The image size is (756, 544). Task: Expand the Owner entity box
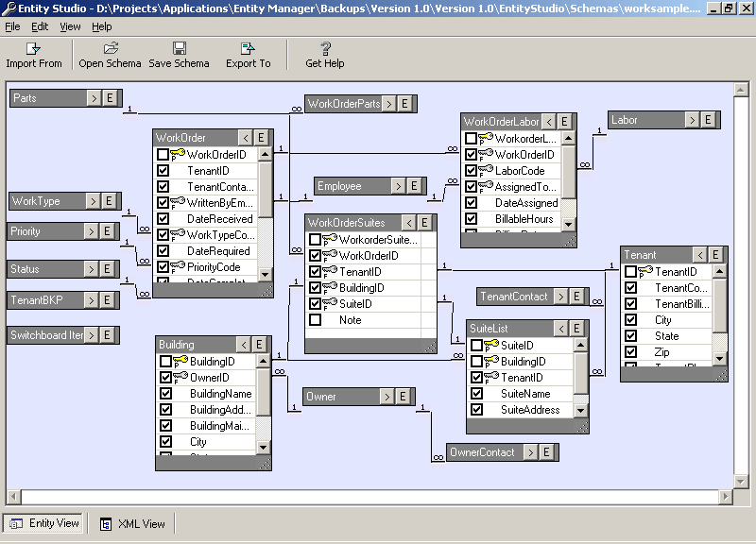(x=386, y=397)
